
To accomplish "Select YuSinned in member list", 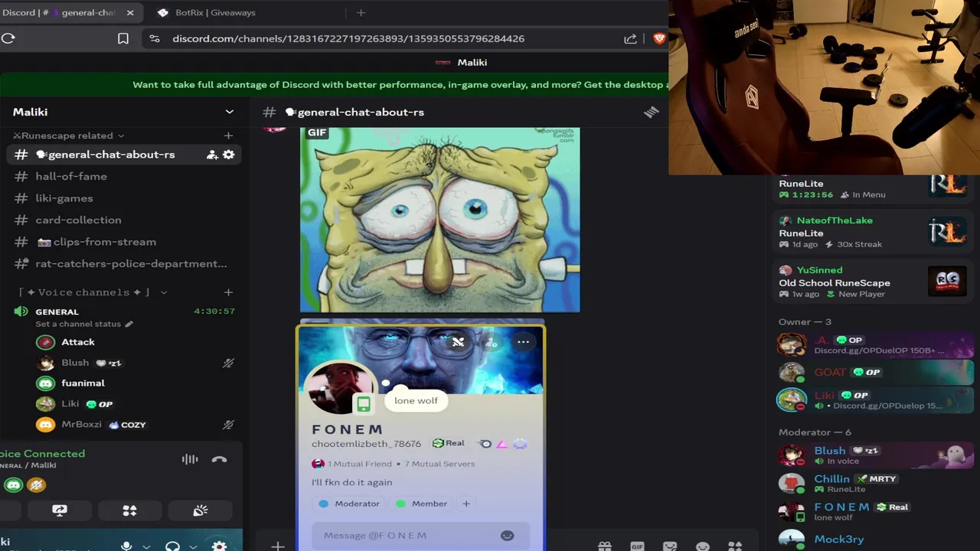I will (x=873, y=282).
